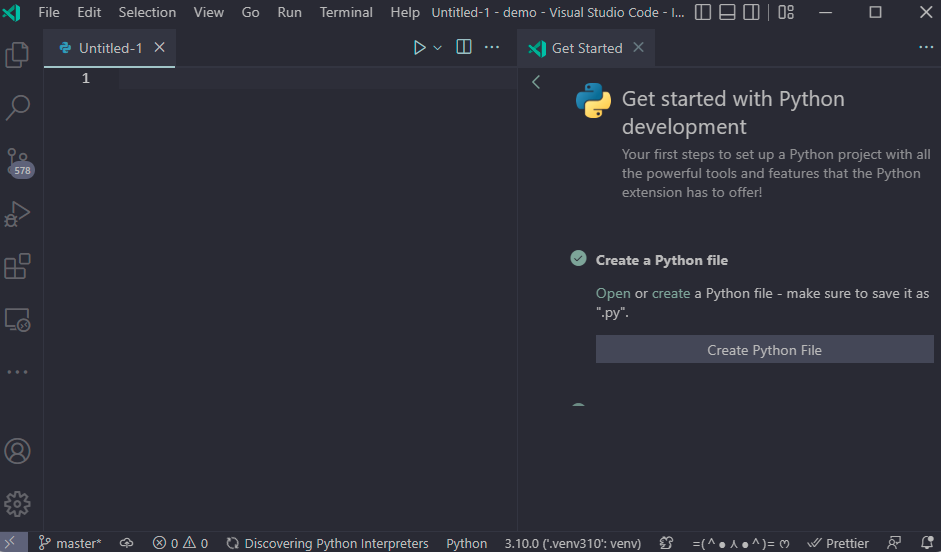
Task: Open Source Control view with 578 badge
Action: [x=18, y=162]
